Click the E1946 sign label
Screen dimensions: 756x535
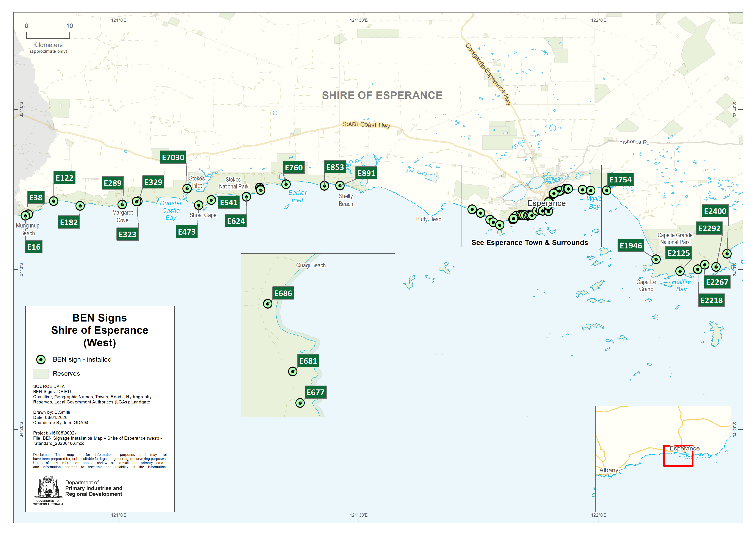coord(631,245)
